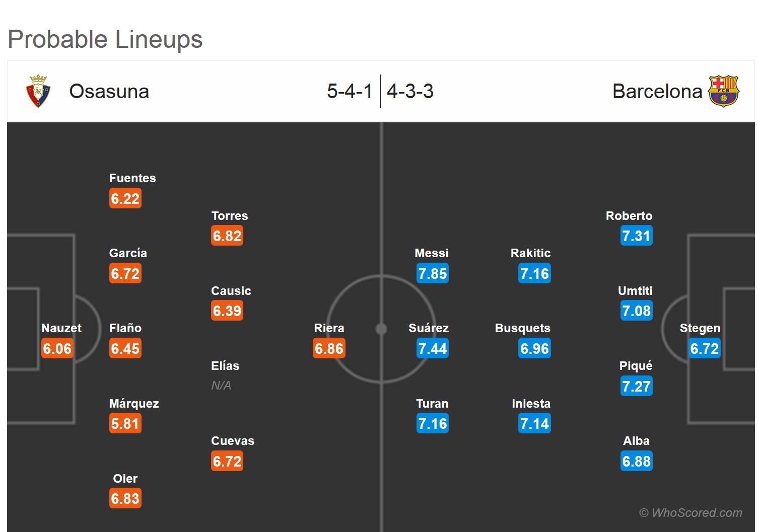Select player name Rakitic
The width and height of the screenshot is (758, 532).
click(x=530, y=253)
